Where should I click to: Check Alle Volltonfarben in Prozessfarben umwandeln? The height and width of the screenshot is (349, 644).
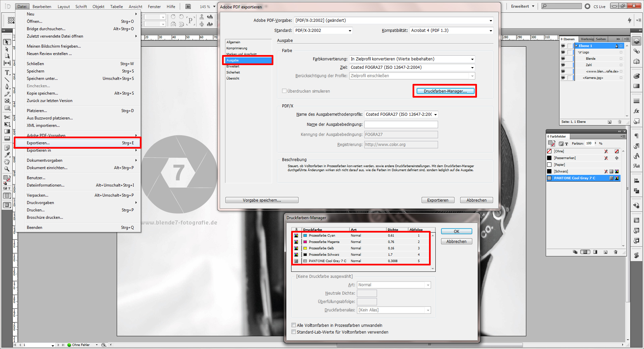294,325
